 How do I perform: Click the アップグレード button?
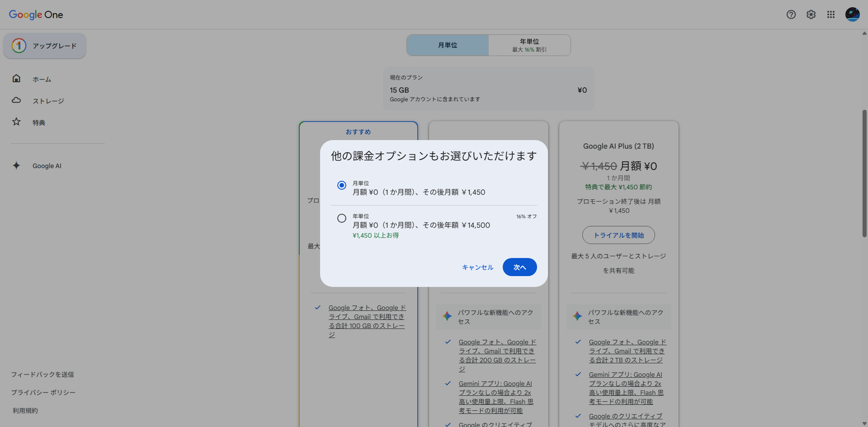tap(45, 46)
